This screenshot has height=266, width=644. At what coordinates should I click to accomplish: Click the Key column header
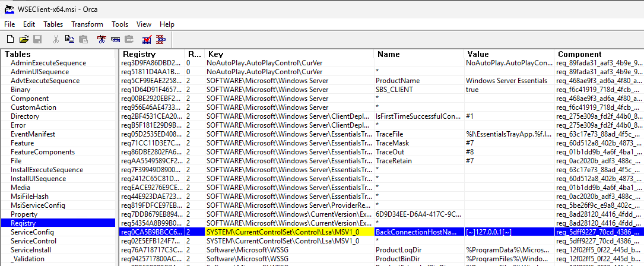tap(290, 54)
